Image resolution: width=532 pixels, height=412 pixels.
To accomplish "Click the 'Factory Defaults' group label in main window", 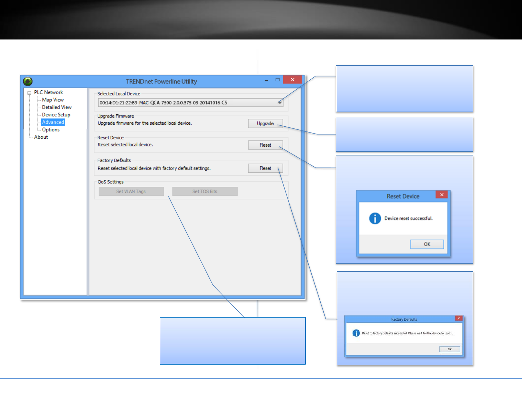I will click(114, 160).
